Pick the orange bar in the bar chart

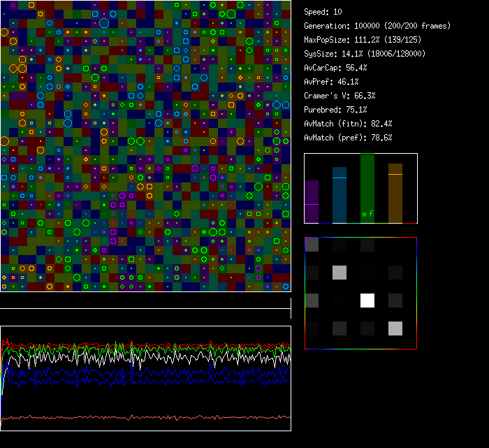(x=395, y=194)
